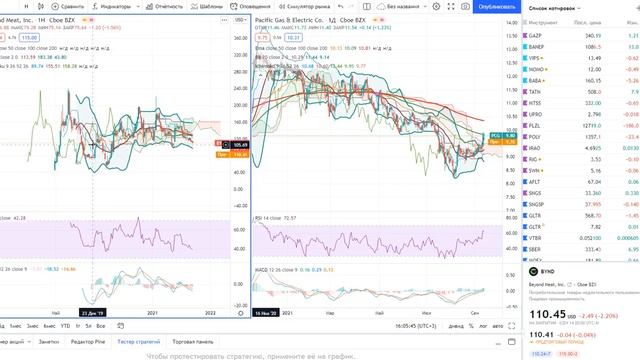Open the timezone clock 16:05:45 (UTC+3)

pyautogui.click(x=416, y=326)
